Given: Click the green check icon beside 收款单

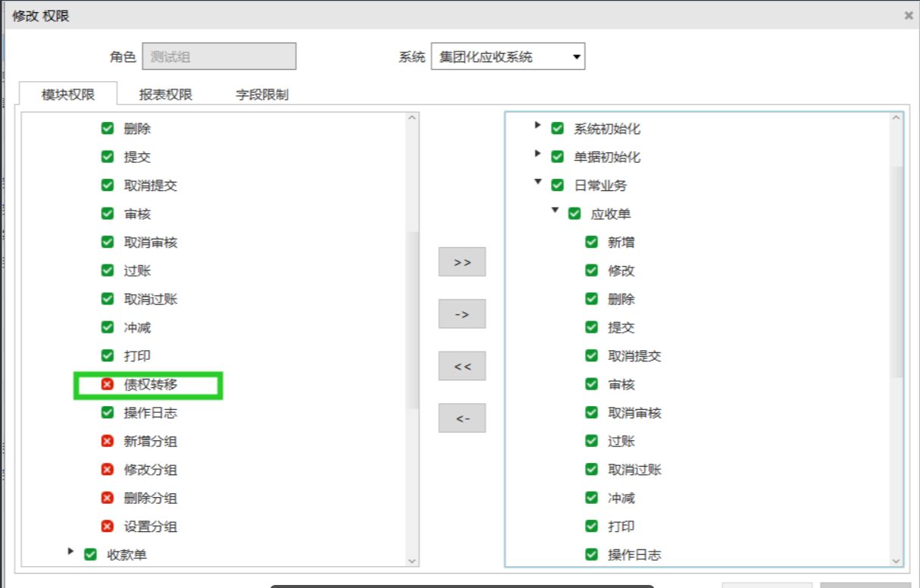Looking at the screenshot, I should click(x=91, y=555).
